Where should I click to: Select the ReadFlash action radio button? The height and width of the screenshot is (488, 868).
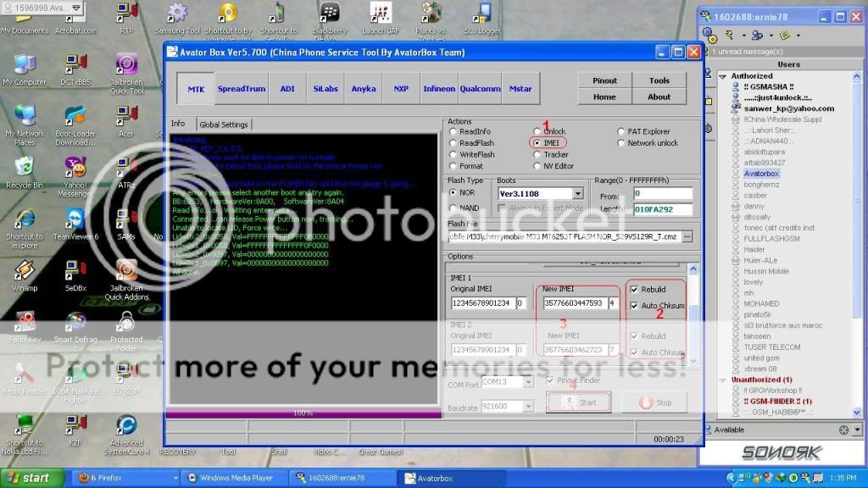pyautogui.click(x=453, y=143)
